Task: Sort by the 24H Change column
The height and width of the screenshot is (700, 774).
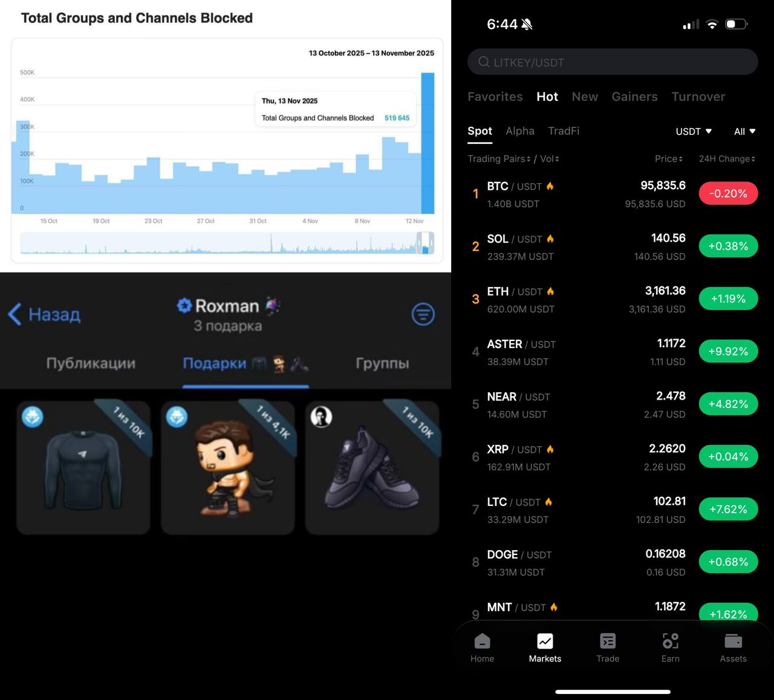Action: tap(727, 159)
